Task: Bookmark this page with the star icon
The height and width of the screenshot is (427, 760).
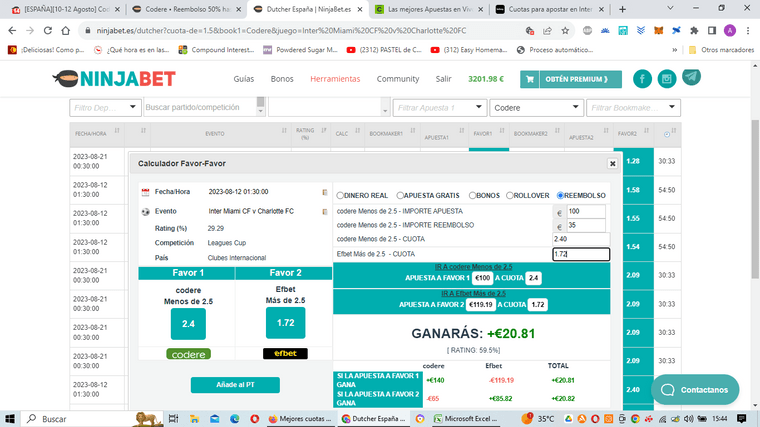Action: tap(565, 31)
